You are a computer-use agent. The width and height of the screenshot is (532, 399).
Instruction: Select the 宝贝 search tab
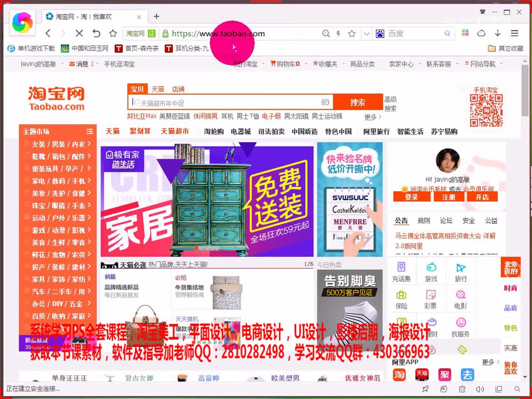pos(137,89)
